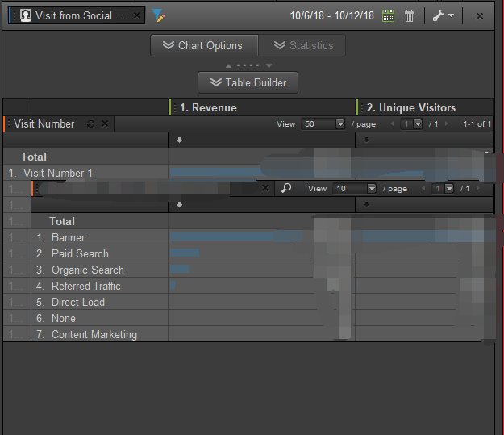Click the search magnifier icon in breakdown row

click(286, 188)
